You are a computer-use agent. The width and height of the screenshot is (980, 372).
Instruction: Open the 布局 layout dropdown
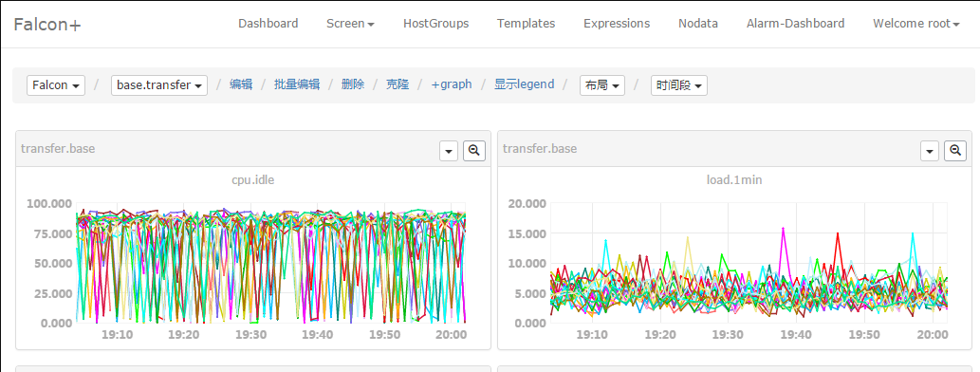pos(602,85)
